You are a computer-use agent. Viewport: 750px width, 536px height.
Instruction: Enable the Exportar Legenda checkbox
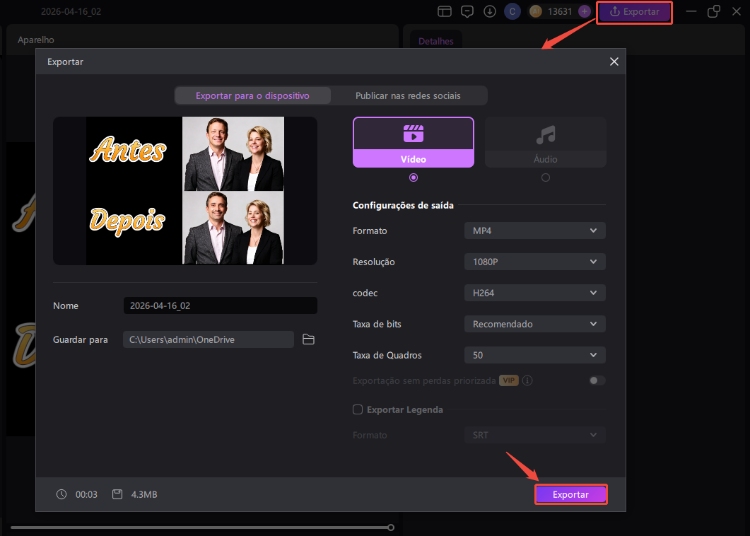click(x=358, y=409)
